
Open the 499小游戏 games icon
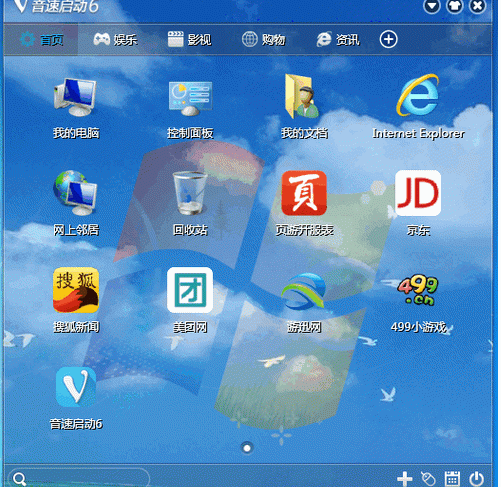(418, 290)
